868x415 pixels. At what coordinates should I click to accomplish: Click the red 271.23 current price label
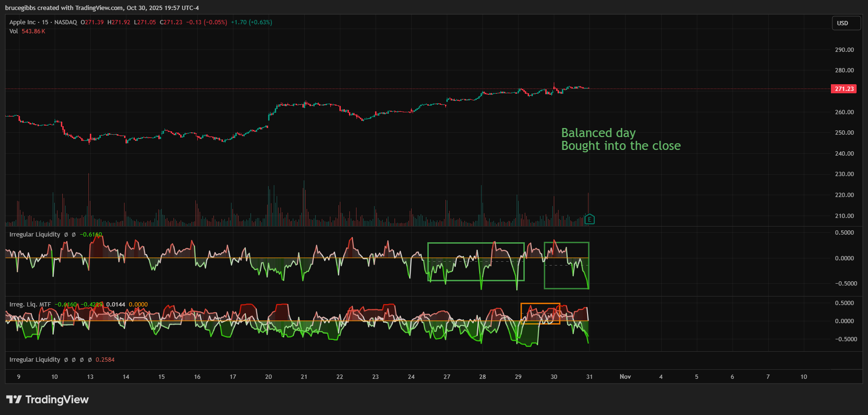tap(844, 89)
